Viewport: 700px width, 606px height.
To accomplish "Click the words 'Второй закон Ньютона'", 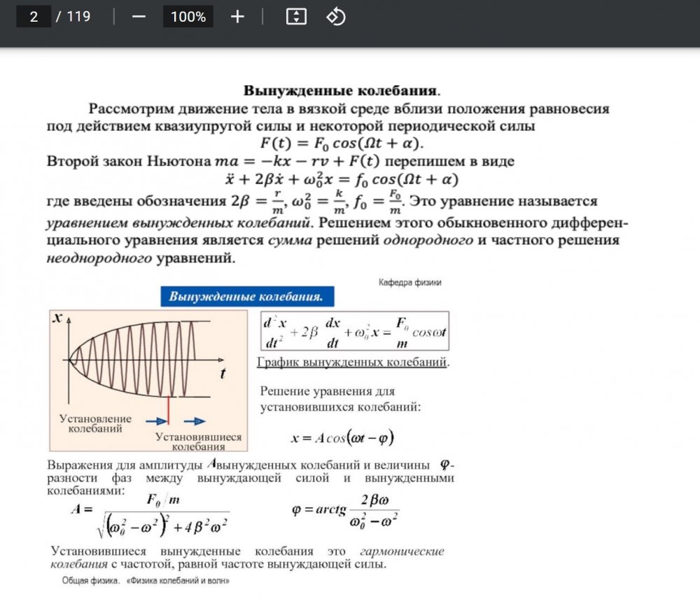I will pos(129,161).
